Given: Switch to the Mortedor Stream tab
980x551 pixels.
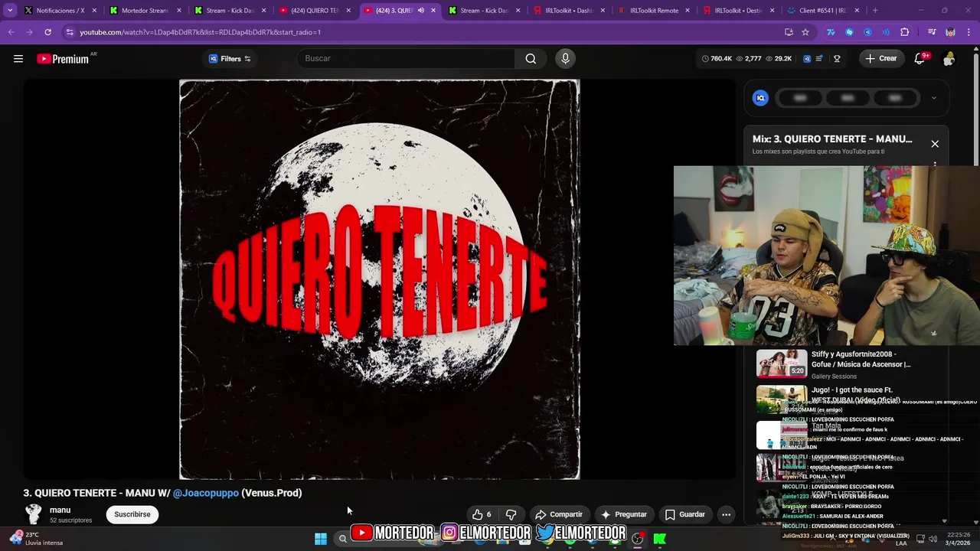Looking at the screenshot, I should pyautogui.click(x=145, y=11).
